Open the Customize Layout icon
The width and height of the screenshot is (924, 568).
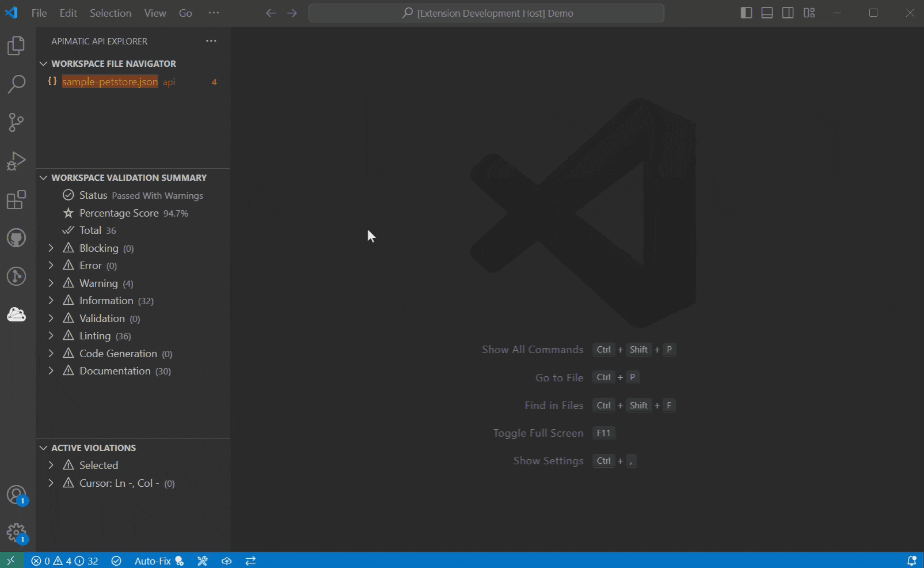809,13
